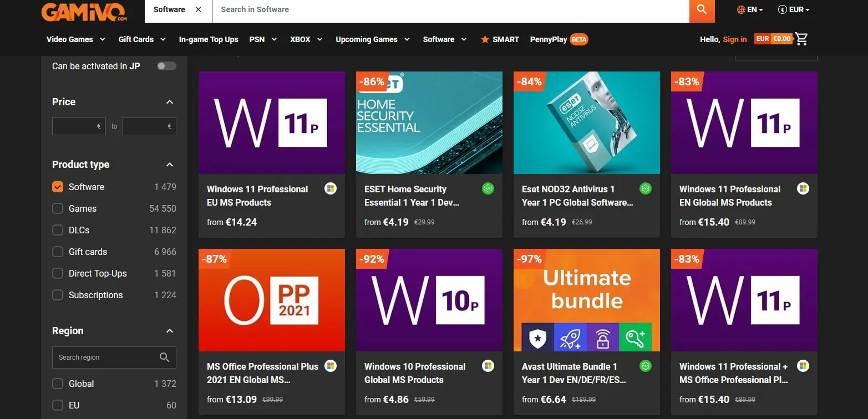Collapse the Price filter section

pos(170,102)
